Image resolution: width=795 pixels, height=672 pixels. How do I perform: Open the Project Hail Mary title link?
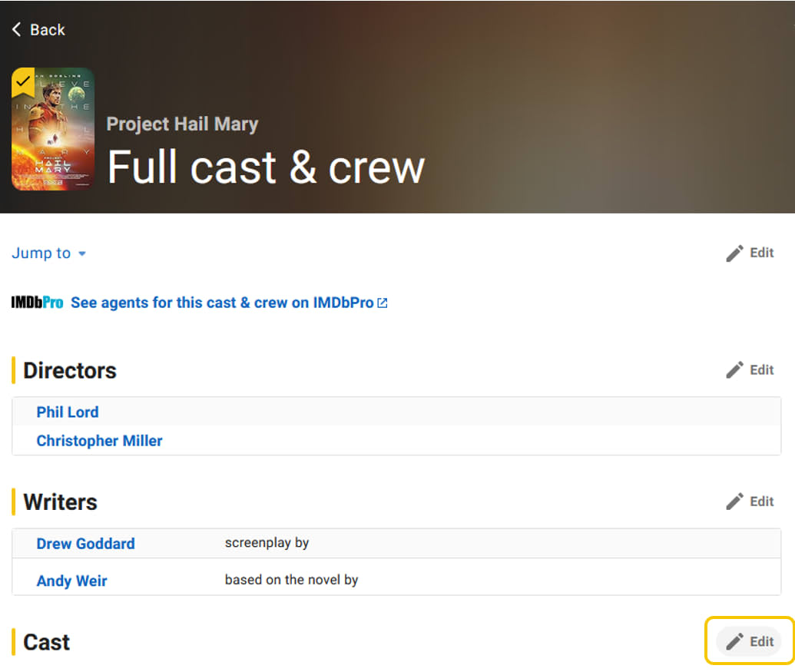point(182,124)
